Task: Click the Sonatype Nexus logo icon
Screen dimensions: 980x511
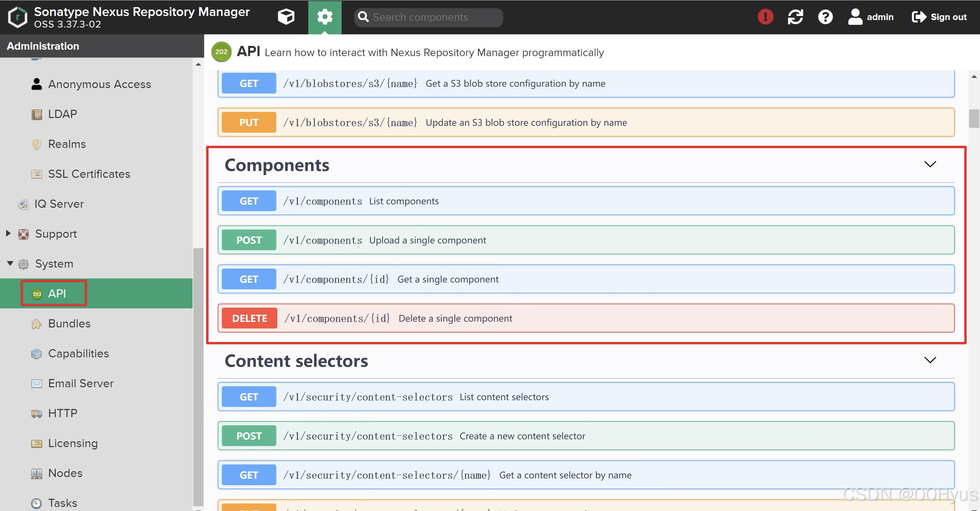Action: click(x=17, y=17)
